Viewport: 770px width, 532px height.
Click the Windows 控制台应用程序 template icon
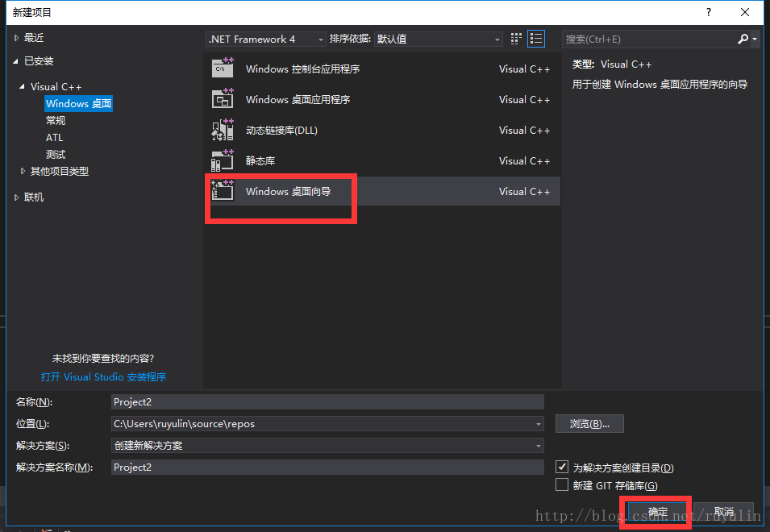tap(223, 68)
